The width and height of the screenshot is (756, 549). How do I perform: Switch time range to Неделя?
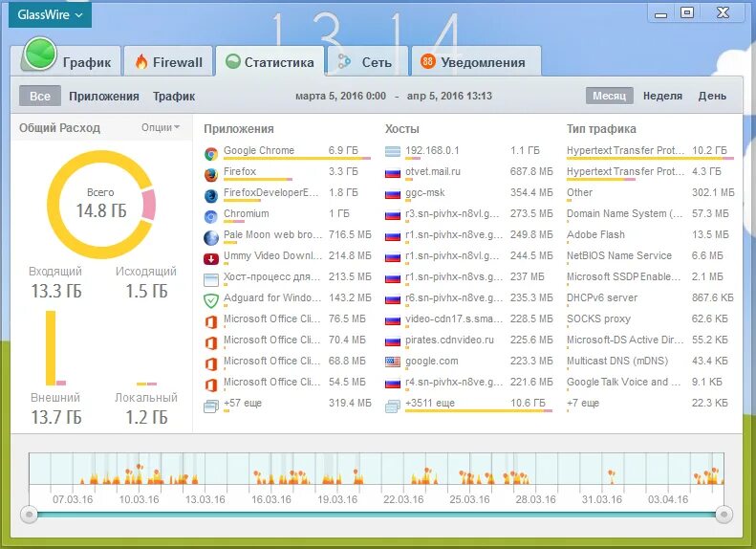pos(662,96)
